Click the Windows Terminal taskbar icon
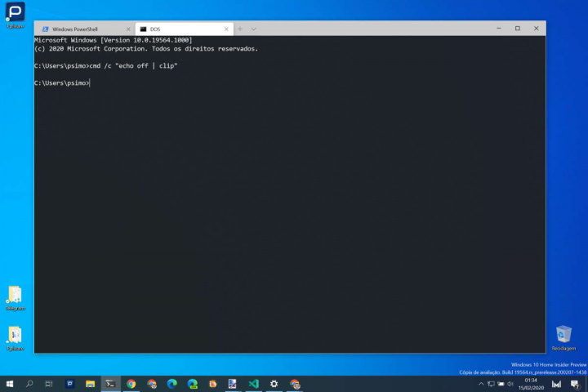 pyautogui.click(x=110, y=384)
